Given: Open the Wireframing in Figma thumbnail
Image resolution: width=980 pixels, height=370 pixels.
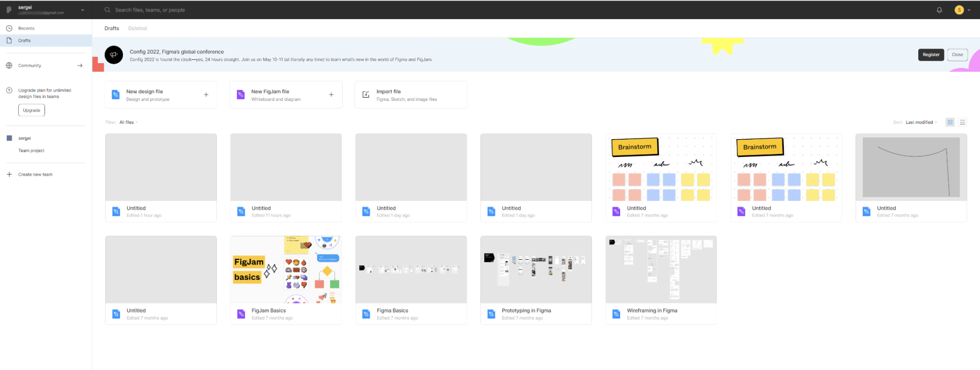Looking at the screenshot, I should 661,270.
